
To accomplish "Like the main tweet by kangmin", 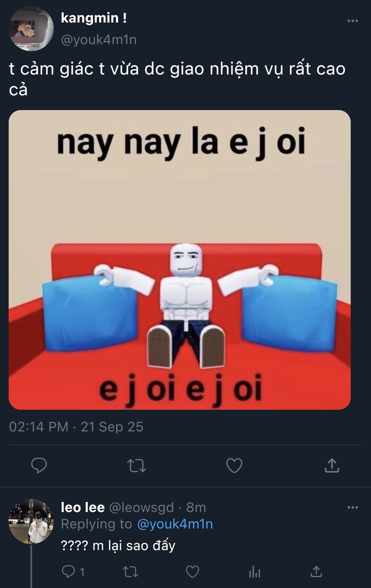I will tap(234, 466).
